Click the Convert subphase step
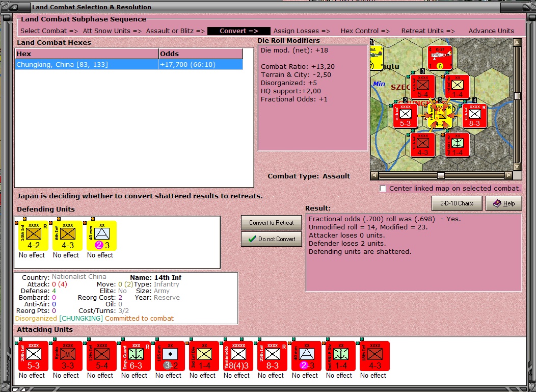 238,31
